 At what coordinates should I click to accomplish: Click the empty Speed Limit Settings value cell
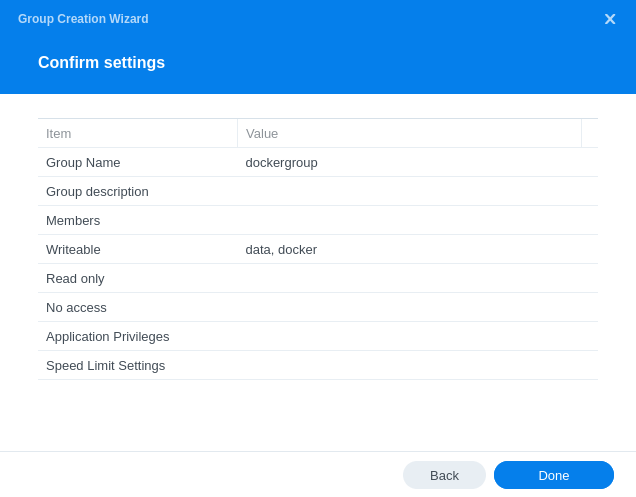(x=417, y=366)
